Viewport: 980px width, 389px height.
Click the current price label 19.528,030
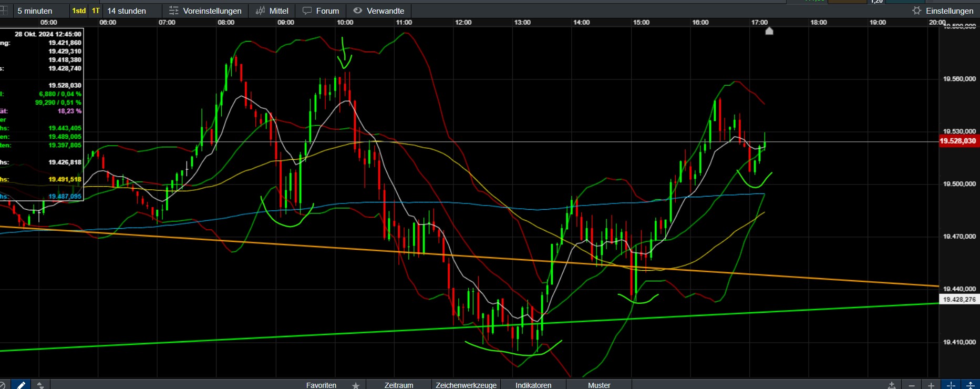958,141
